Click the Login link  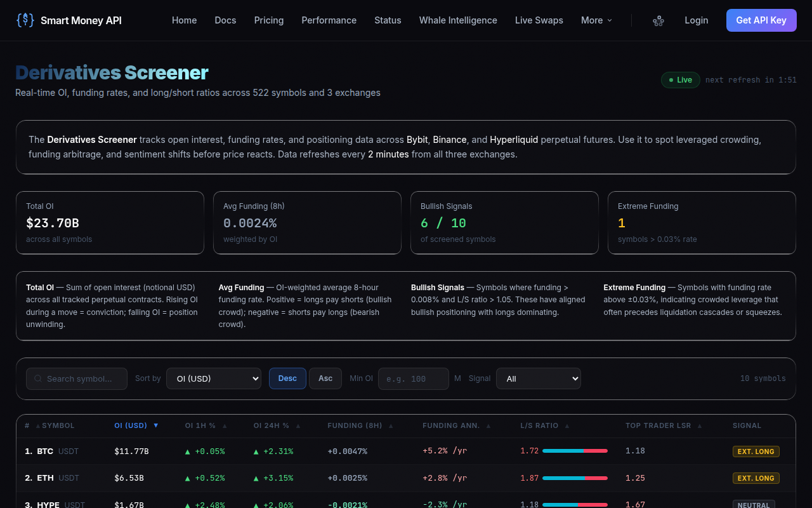[x=697, y=20]
